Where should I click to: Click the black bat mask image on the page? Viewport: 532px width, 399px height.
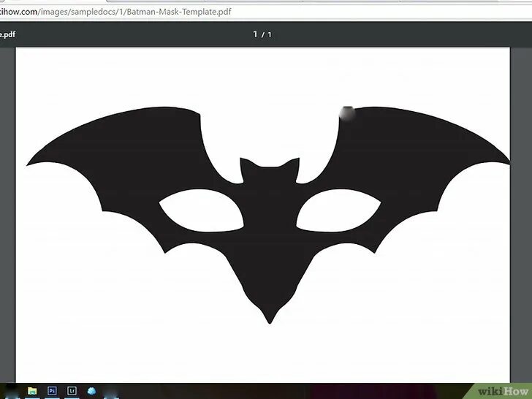tap(268, 215)
